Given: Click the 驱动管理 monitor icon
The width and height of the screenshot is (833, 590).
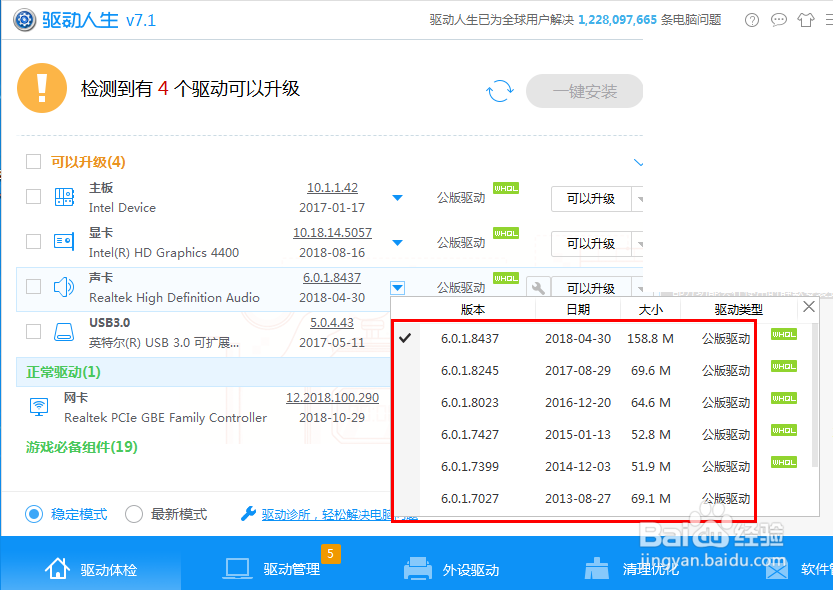Looking at the screenshot, I should (x=237, y=569).
